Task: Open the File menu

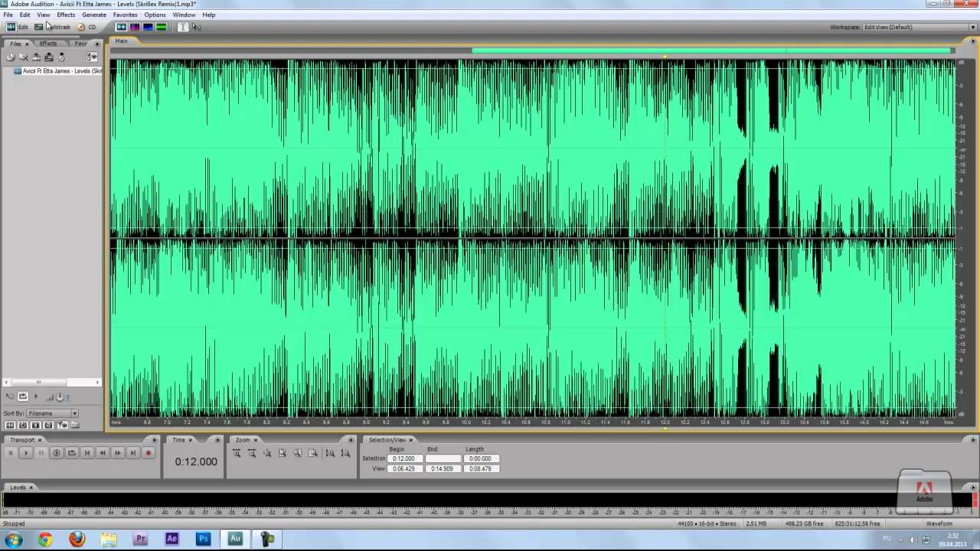Action: [x=8, y=15]
